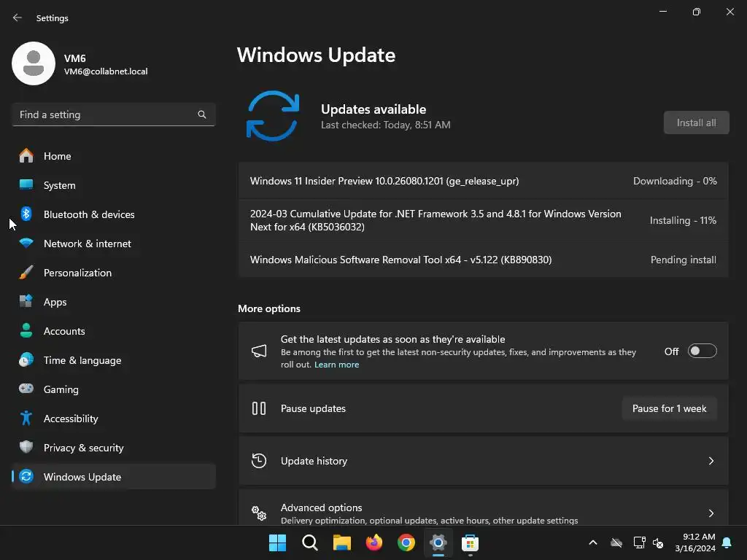This screenshot has height=560, width=747.
Task: Click the Downloading - 0% status
Action: point(675,181)
